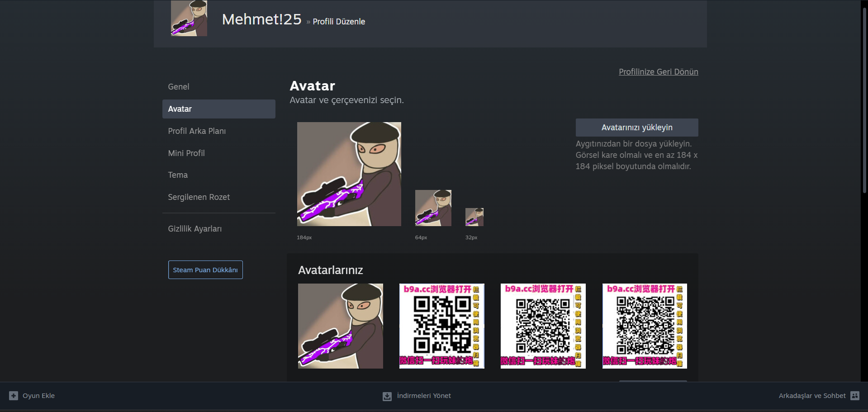Screen dimensions: 868x412
Task: Select the first QR code avatar
Action: (x=442, y=326)
